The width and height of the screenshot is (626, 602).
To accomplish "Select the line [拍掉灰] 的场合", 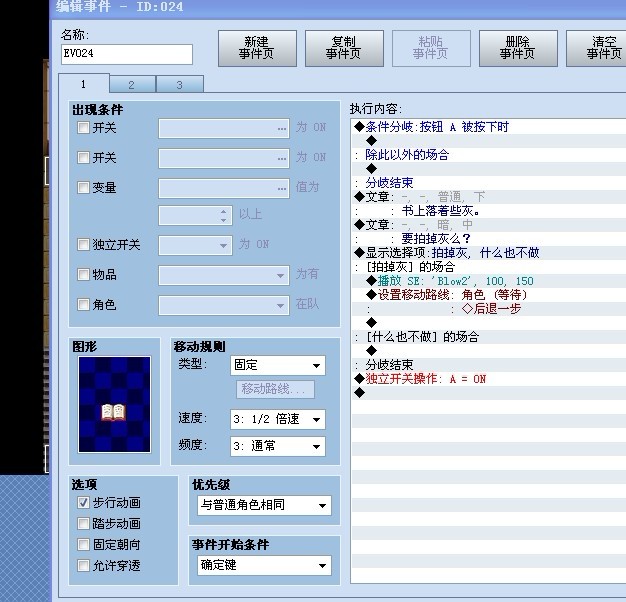I will point(489,267).
